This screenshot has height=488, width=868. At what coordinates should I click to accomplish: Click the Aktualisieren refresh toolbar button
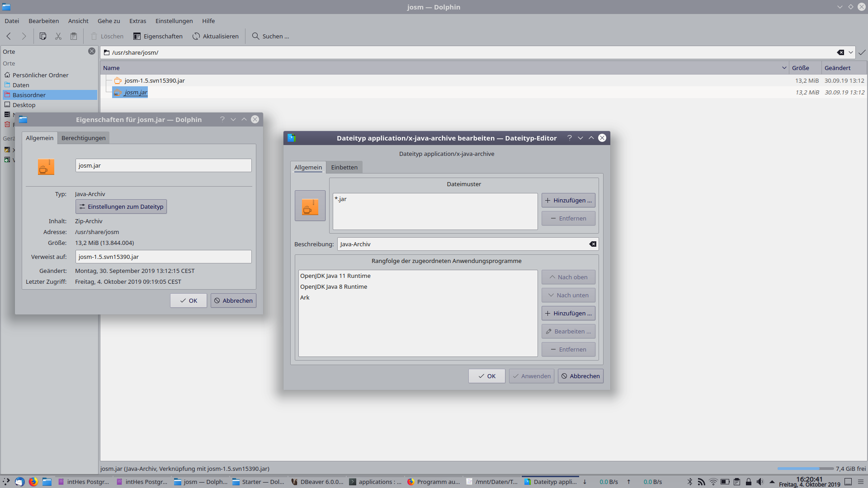coord(216,36)
